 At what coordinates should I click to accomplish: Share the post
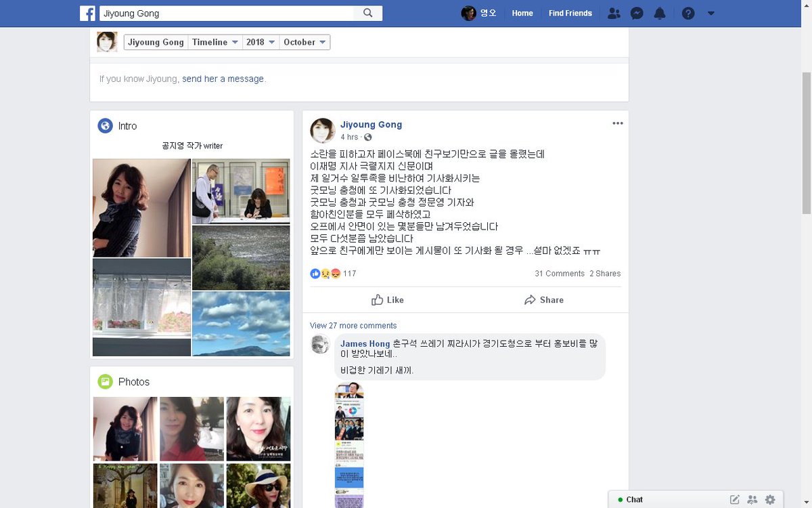pyautogui.click(x=544, y=300)
